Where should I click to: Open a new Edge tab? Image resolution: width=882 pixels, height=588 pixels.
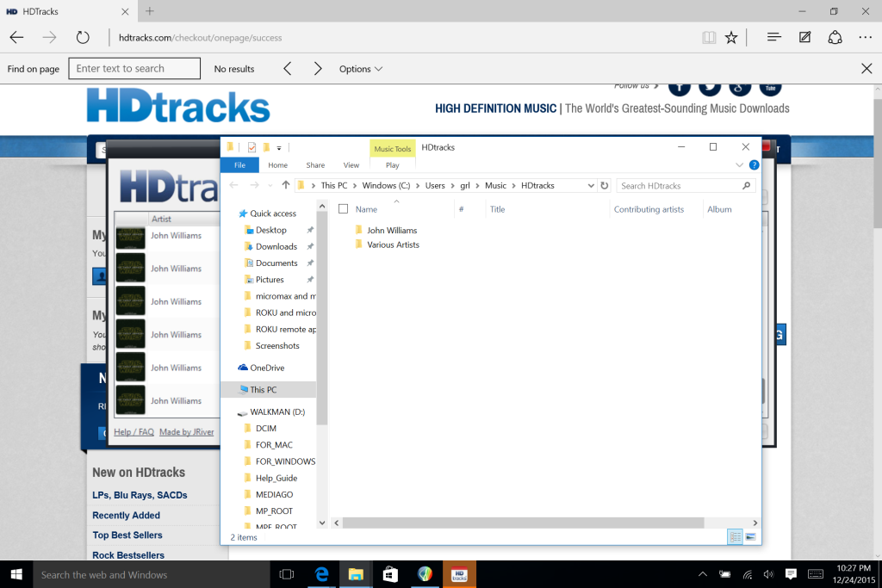pos(150,11)
